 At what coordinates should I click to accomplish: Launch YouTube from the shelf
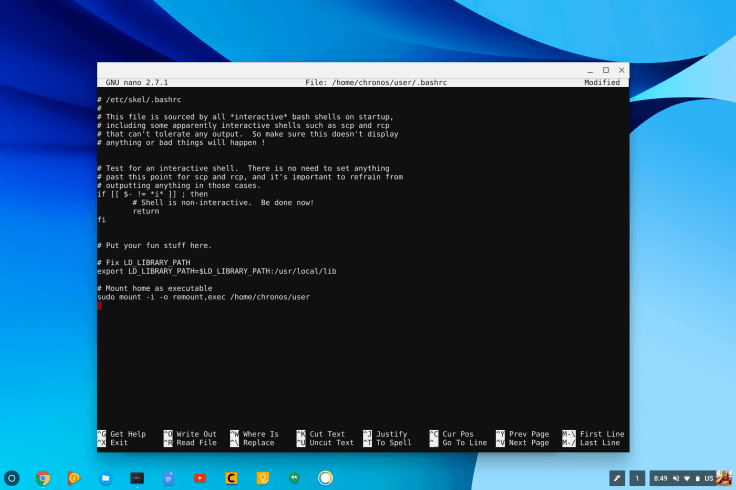(x=200, y=478)
